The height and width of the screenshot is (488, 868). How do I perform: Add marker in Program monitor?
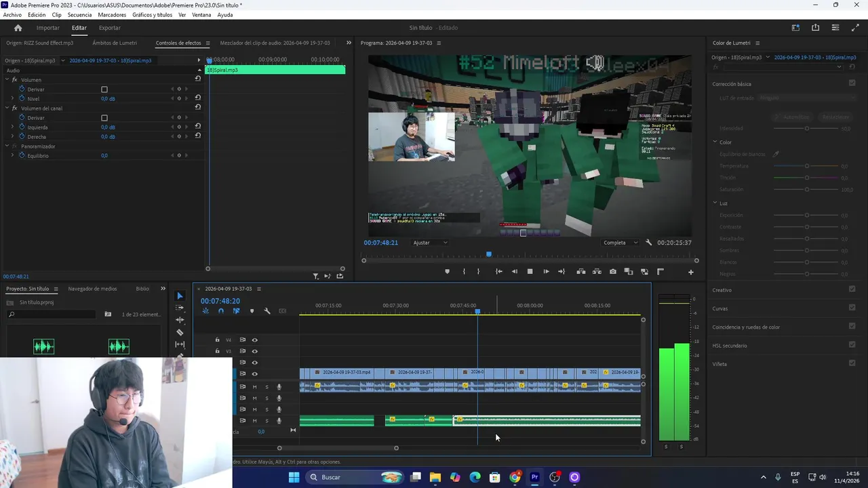pyautogui.click(x=447, y=272)
